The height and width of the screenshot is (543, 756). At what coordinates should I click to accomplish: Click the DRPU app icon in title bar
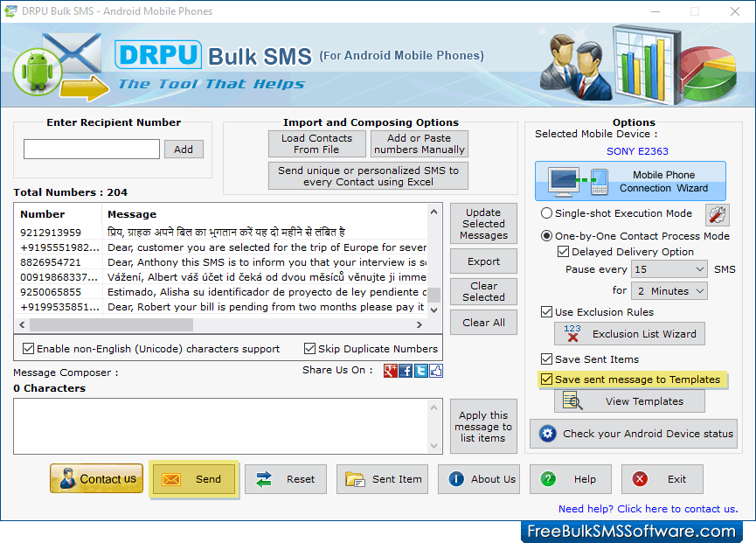[x=10, y=11]
